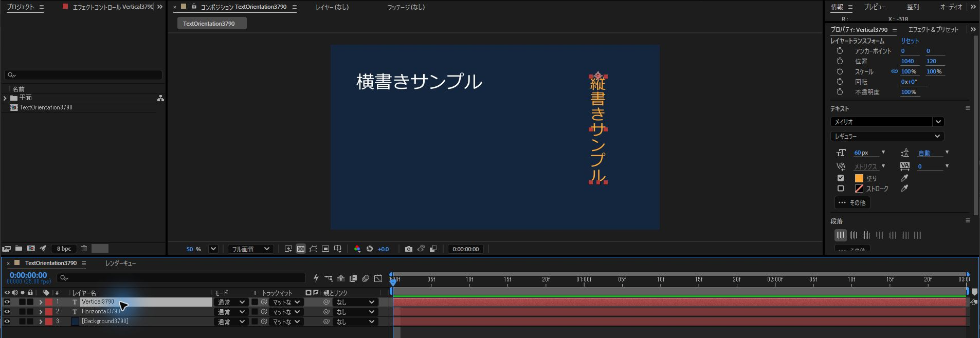The width and height of the screenshot is (980, 338).
Task: Open the magnification ratio dropdown arrow
Action: point(213,249)
